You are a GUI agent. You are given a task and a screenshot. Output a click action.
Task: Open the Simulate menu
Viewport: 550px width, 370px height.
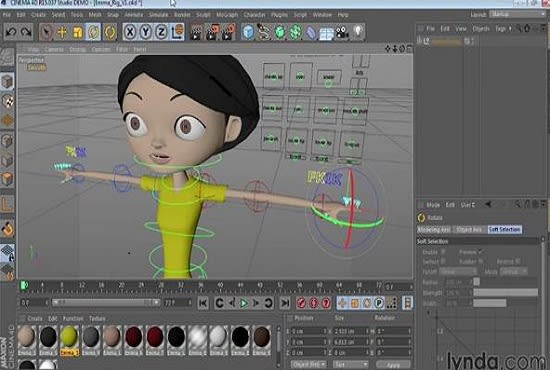pos(159,15)
